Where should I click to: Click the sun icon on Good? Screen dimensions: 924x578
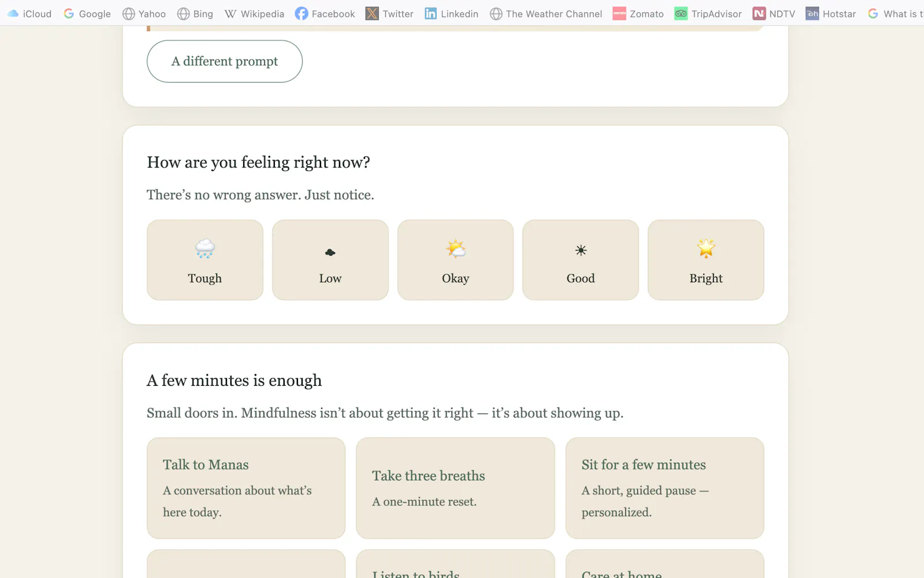click(x=581, y=250)
